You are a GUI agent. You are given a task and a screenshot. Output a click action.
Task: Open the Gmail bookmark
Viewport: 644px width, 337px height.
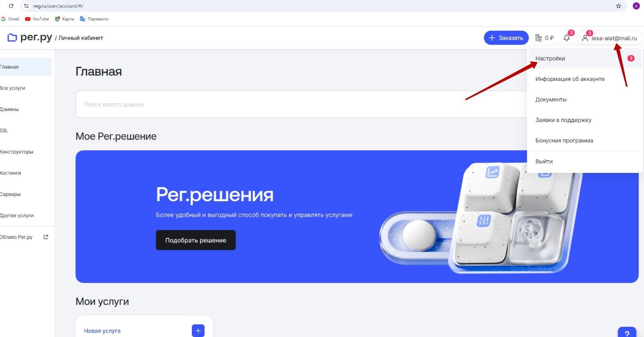[x=10, y=19]
